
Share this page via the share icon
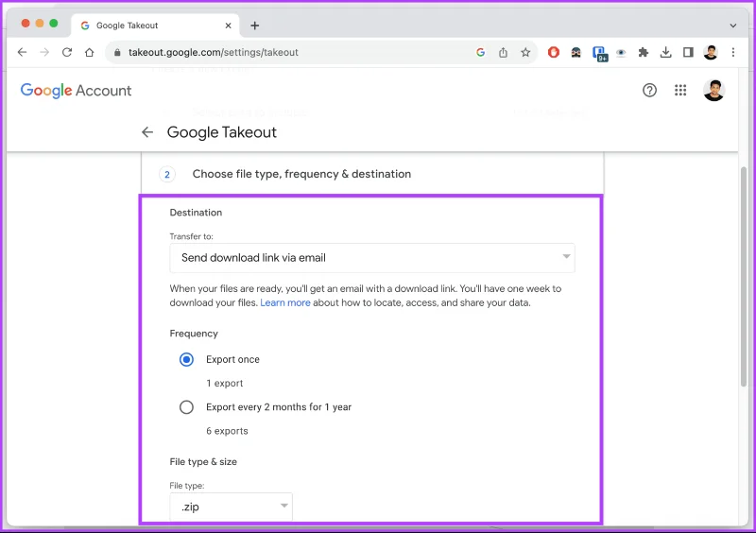tap(503, 52)
